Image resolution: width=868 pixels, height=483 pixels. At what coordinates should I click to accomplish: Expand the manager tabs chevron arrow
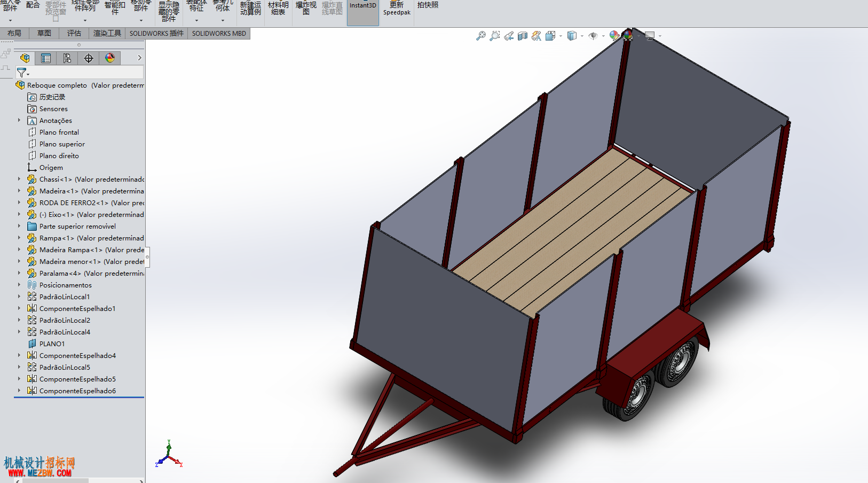pos(140,58)
